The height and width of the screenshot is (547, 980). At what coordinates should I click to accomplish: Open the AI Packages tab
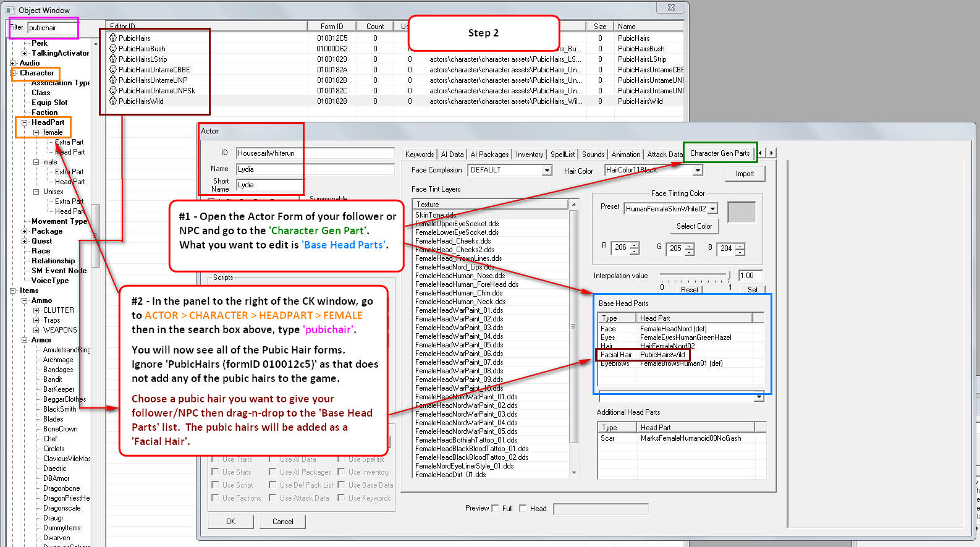coord(489,155)
